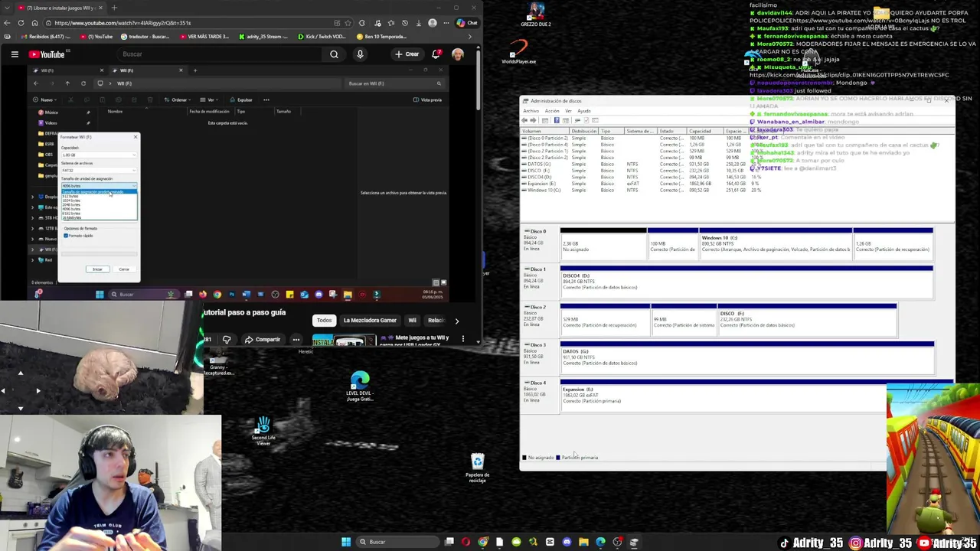Click the Windows Start button on the taskbar
This screenshot has height=551, width=980.
click(346, 542)
